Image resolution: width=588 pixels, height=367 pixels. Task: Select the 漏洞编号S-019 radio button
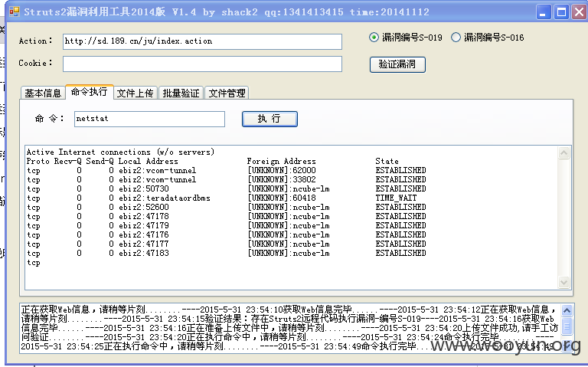405,37
